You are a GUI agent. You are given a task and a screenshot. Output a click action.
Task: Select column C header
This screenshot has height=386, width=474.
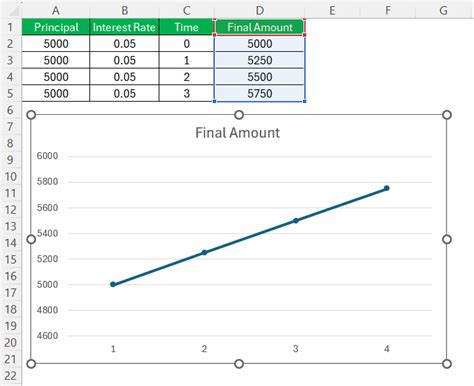[x=186, y=10]
